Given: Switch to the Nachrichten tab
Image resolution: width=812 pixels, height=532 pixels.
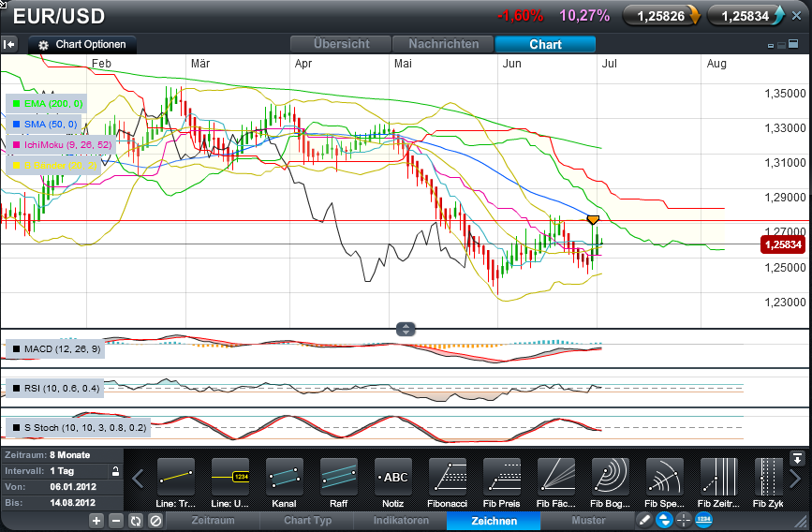Looking at the screenshot, I should pyautogui.click(x=443, y=44).
